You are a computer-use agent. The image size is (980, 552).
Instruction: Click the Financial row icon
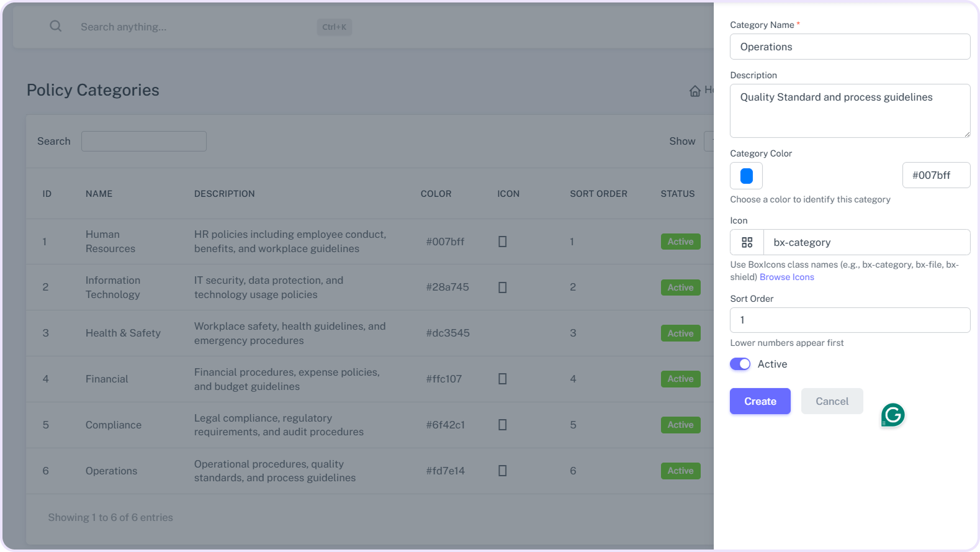(x=503, y=379)
